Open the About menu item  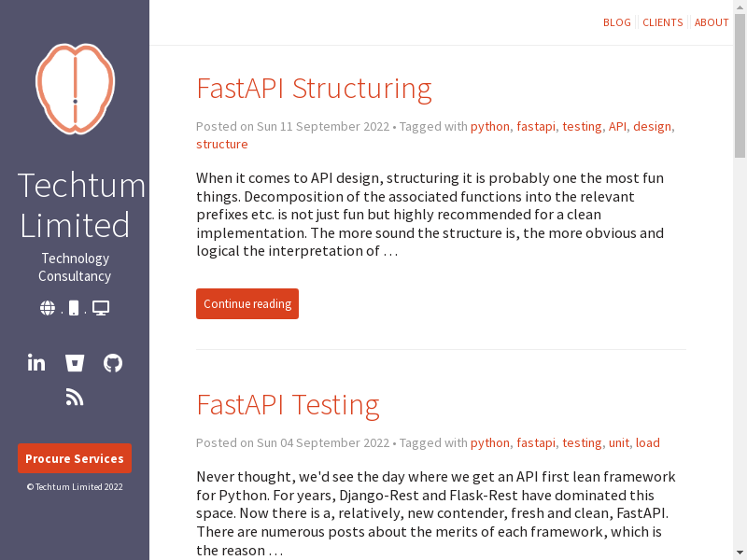(x=712, y=22)
